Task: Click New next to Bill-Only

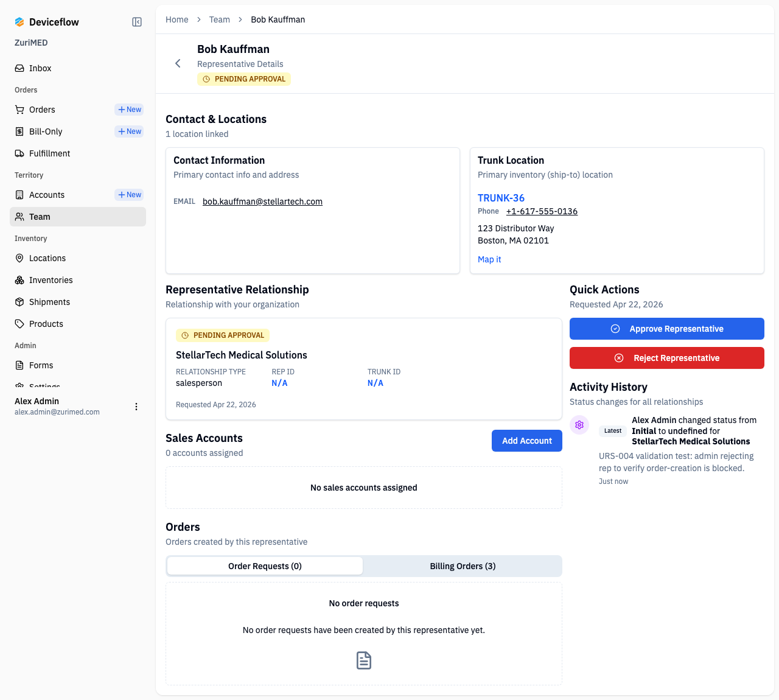Action: point(130,131)
